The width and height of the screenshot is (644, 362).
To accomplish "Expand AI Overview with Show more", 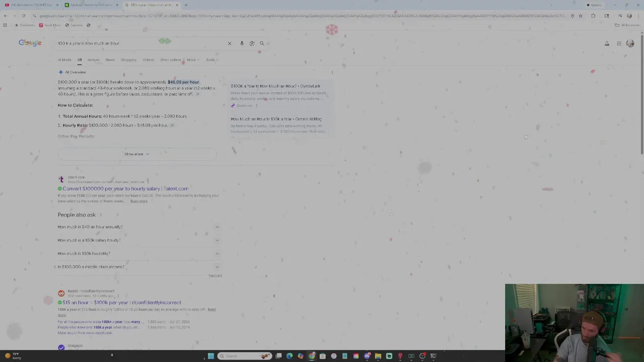I will 137,154.
